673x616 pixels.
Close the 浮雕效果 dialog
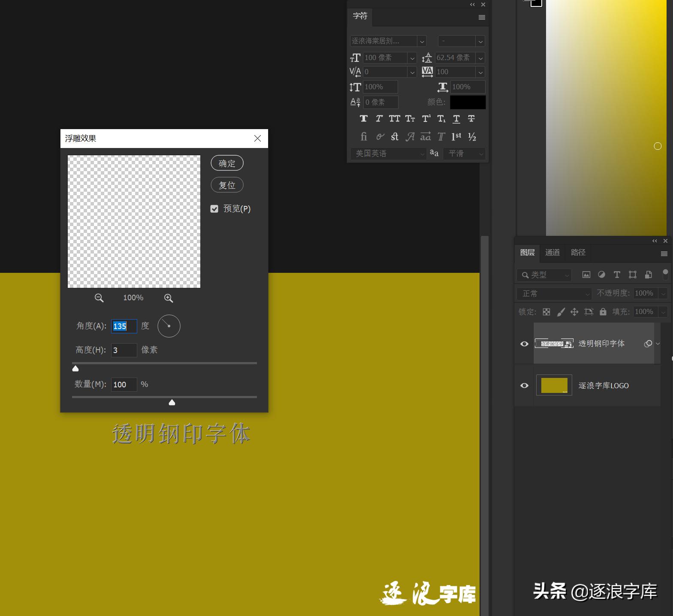257,138
